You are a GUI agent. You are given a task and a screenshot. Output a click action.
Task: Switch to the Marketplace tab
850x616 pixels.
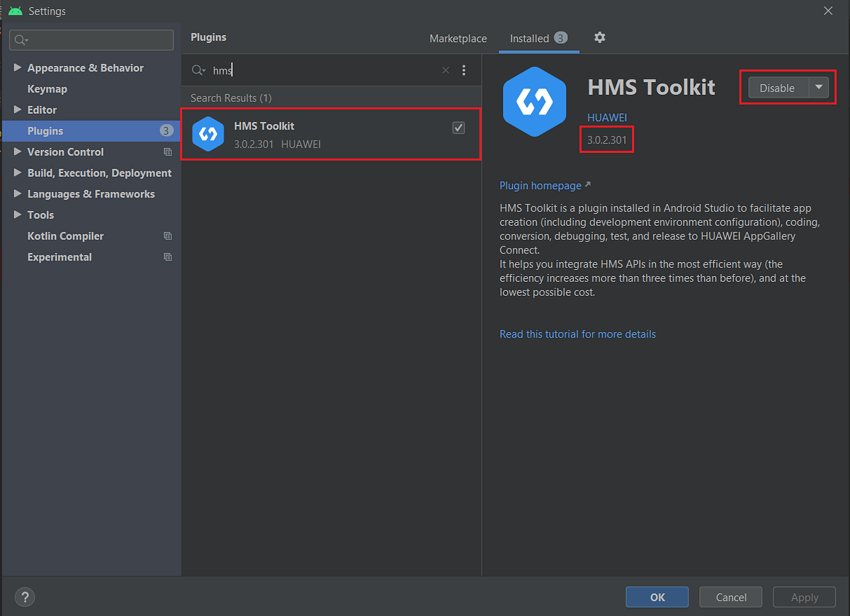[x=458, y=38]
